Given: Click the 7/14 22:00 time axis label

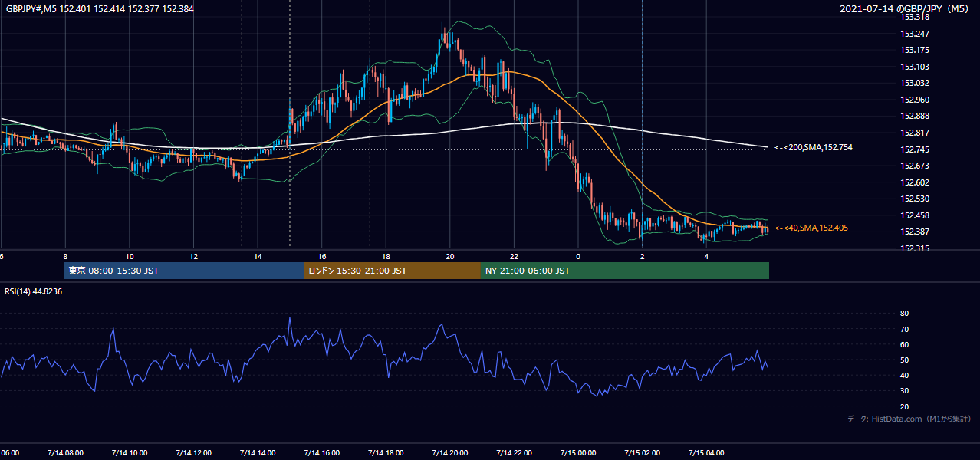Looking at the screenshot, I should (x=514, y=452).
